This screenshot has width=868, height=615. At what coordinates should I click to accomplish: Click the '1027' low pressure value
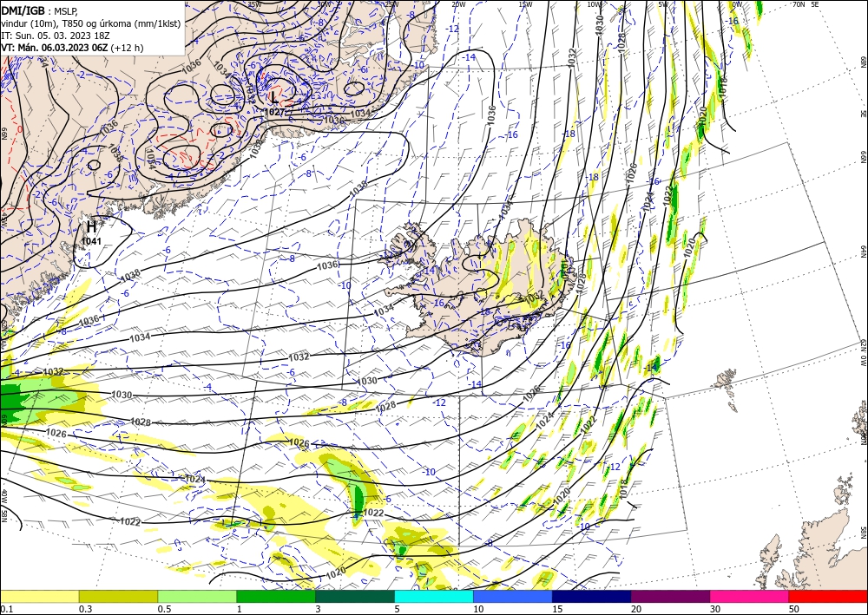[x=274, y=112]
